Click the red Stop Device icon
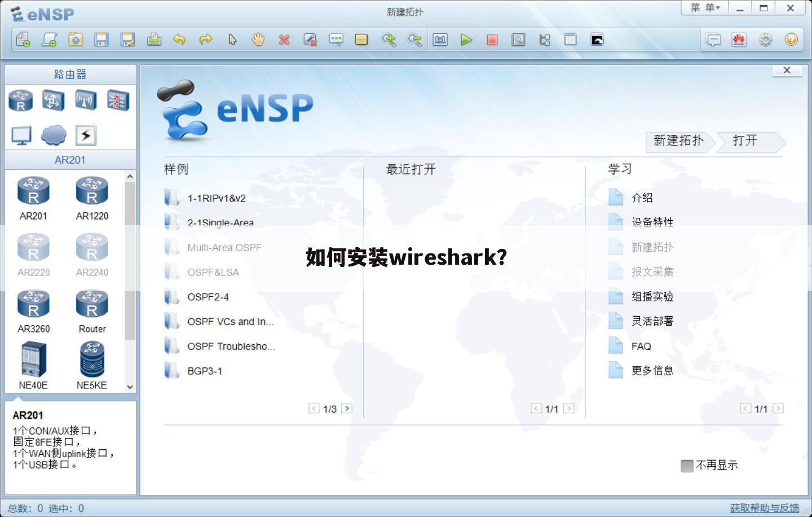Viewport: 812px width, 517px height. coord(492,40)
